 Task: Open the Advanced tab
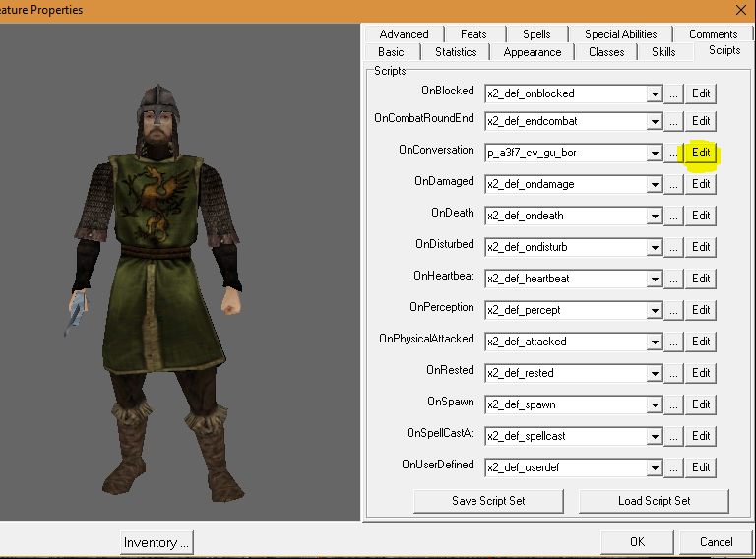click(x=404, y=34)
